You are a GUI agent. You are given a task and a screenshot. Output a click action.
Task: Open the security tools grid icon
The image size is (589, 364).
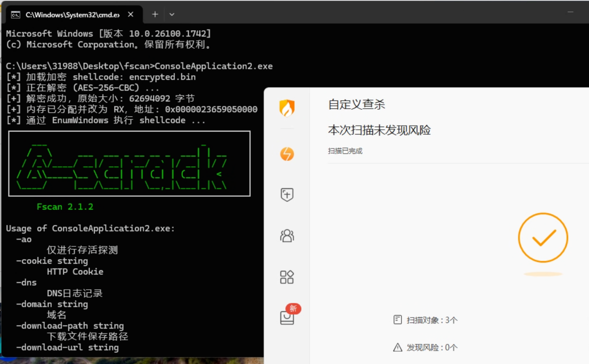coord(287,277)
